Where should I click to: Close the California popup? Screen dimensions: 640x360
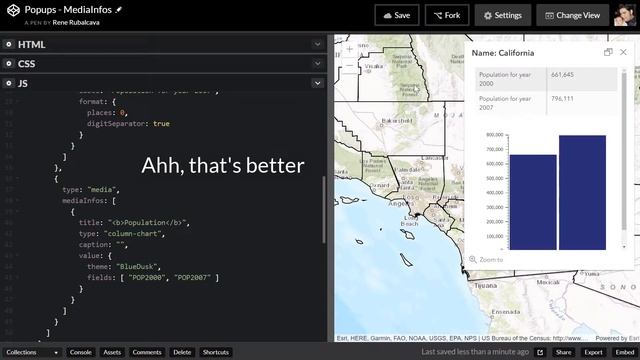(623, 52)
